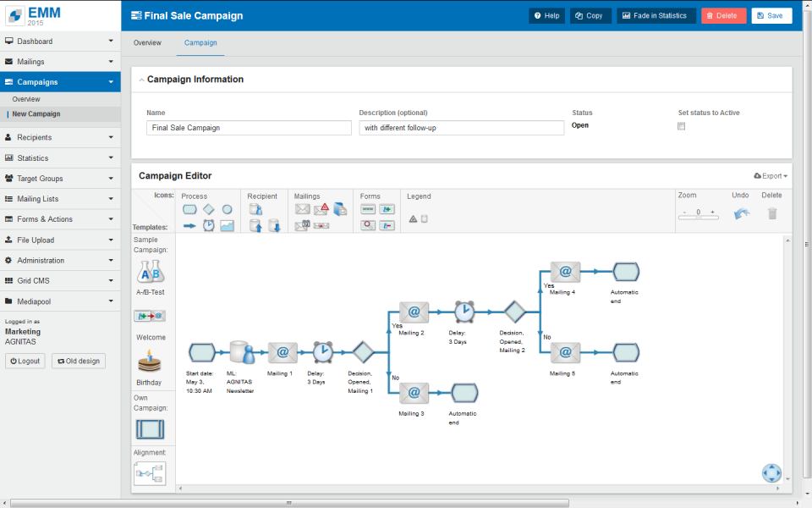Viewport: 812px width, 508px height.
Task: Click the pan navigation control in canvas corner
Action: 771,473
